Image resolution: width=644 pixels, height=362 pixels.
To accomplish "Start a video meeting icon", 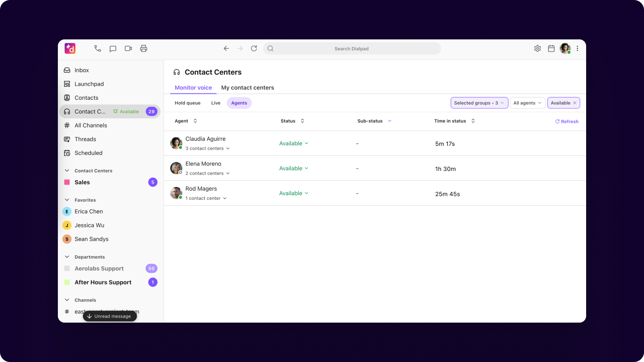I will pyautogui.click(x=128, y=49).
